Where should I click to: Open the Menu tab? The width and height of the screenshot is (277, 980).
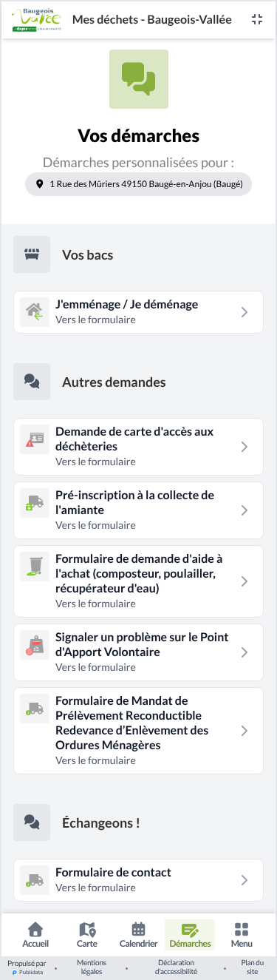(242, 935)
